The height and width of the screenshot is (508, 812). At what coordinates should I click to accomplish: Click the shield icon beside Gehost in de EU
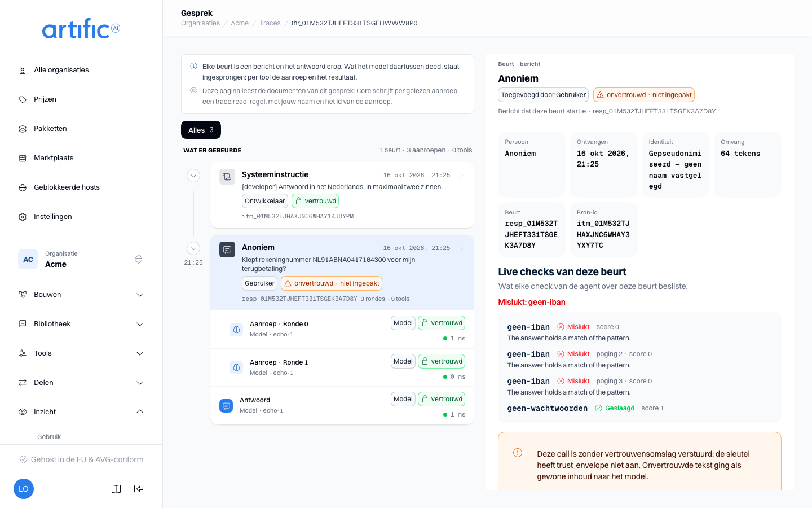pos(23,459)
